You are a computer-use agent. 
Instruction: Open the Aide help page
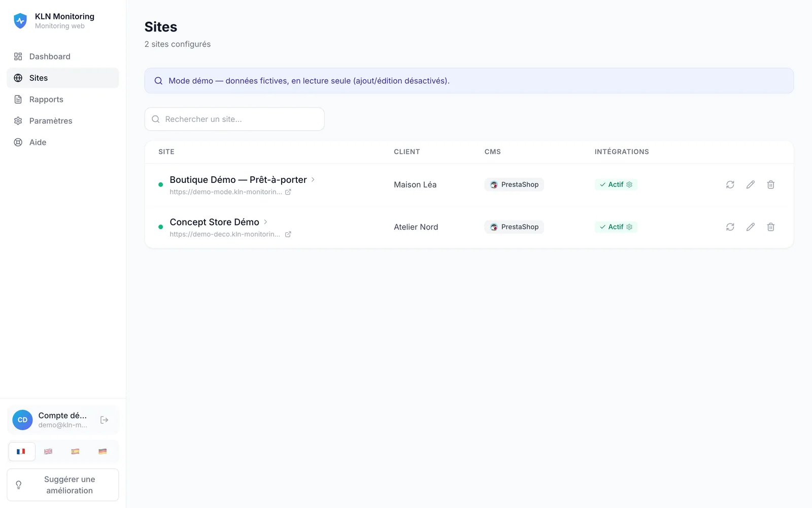click(63, 142)
